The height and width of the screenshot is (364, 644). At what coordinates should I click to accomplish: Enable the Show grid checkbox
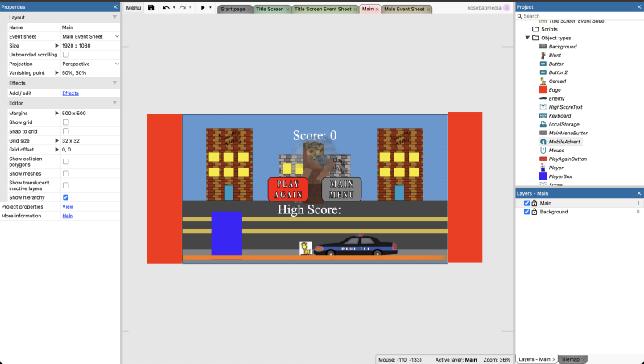tap(66, 122)
